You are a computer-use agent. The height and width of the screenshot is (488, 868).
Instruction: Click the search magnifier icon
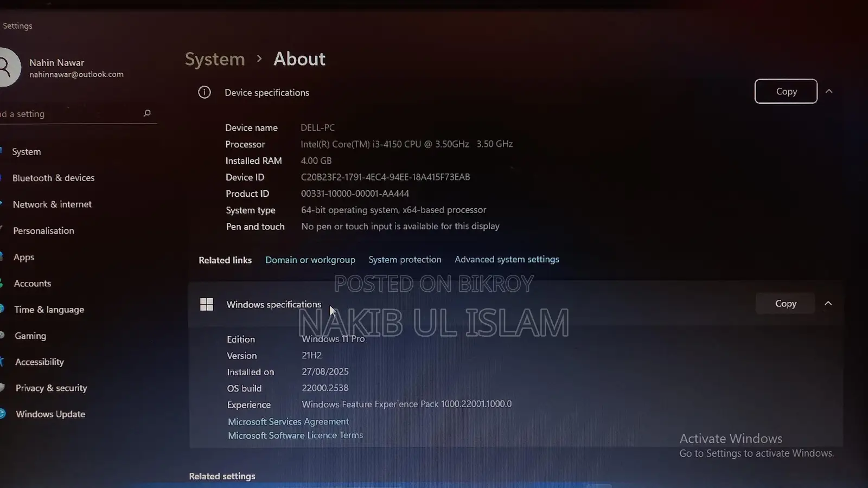(x=147, y=113)
